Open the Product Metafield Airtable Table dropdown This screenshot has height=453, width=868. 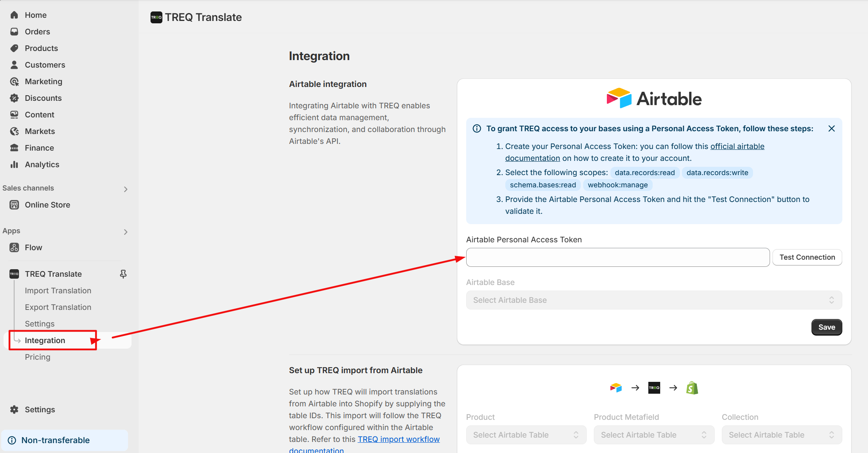tap(654, 435)
